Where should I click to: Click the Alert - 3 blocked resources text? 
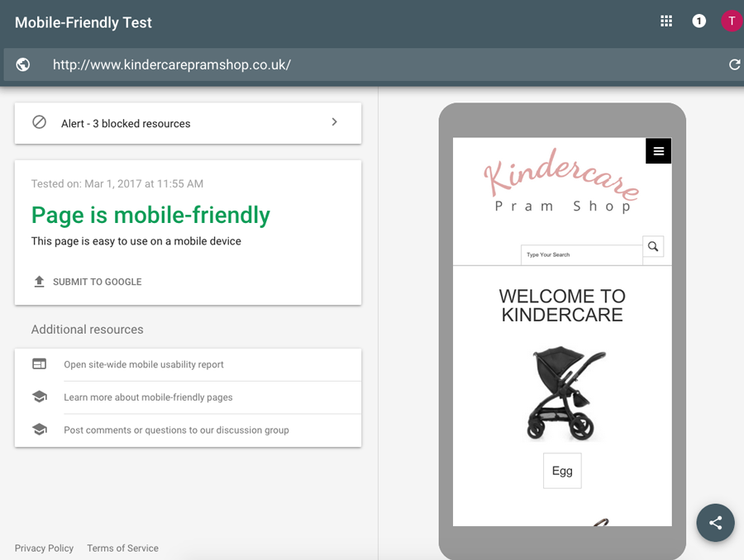click(x=126, y=124)
